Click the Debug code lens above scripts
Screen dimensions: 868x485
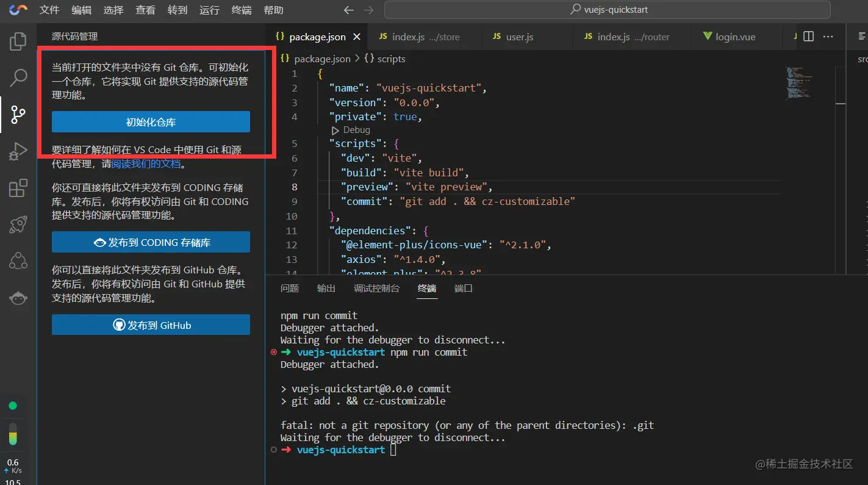coord(351,130)
